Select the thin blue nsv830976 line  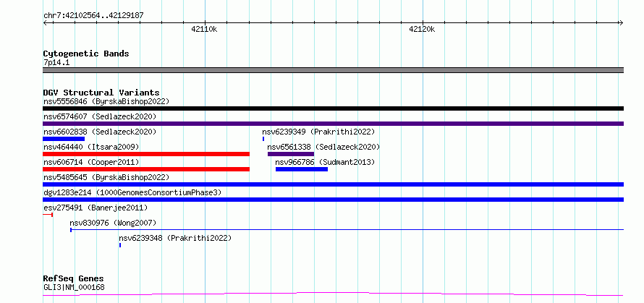(347, 230)
